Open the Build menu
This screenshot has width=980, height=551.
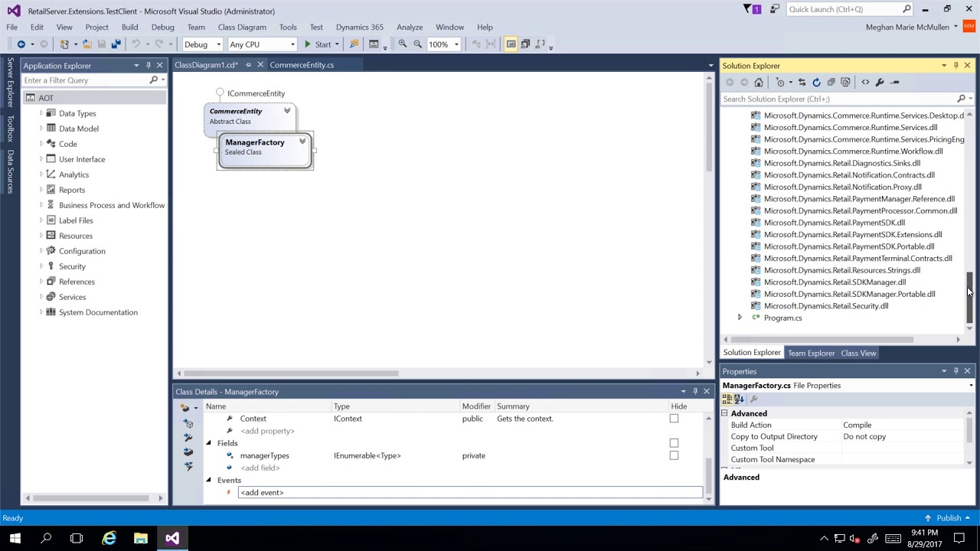coord(129,27)
